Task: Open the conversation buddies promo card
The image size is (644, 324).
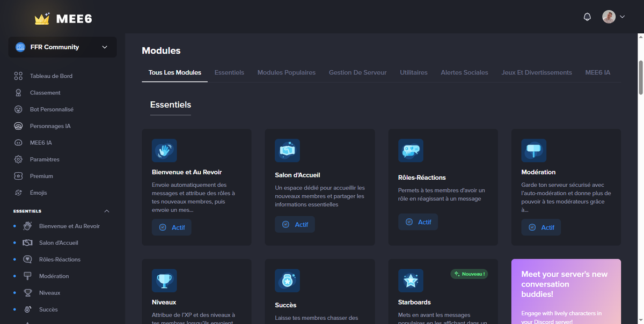Action: [x=566, y=291]
